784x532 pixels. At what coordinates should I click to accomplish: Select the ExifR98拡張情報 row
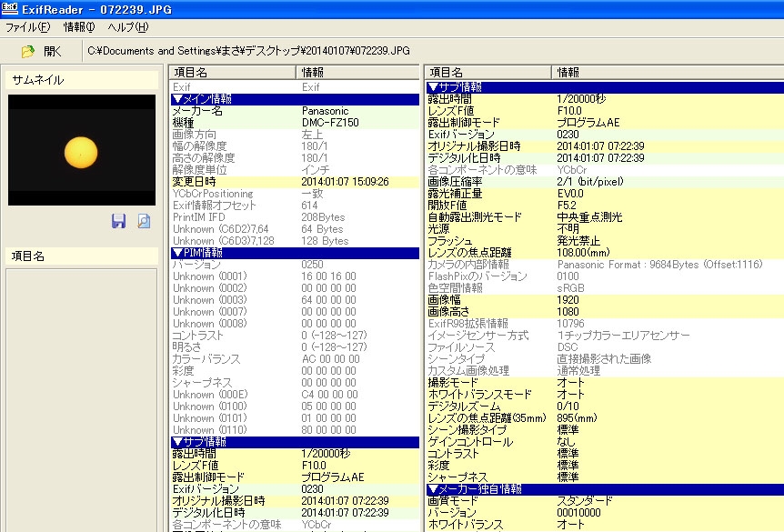[x=605, y=324]
